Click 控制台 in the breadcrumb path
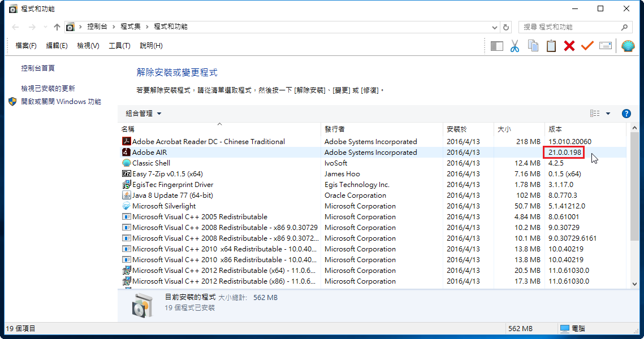Screen dimensions: 644x339 [x=97, y=27]
